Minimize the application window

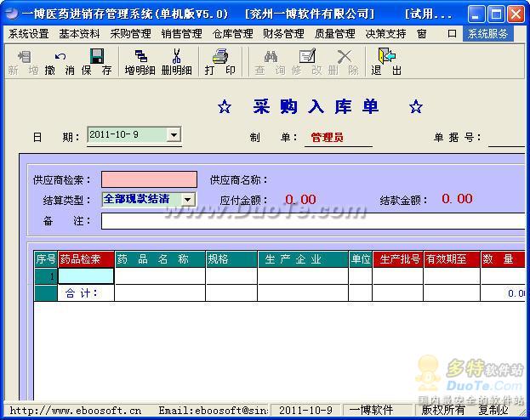tap(476, 14)
